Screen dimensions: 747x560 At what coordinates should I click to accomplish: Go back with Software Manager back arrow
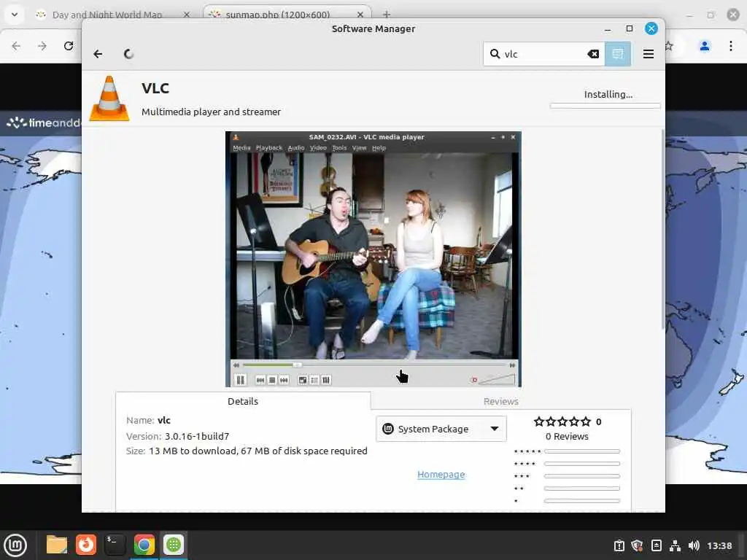[98, 54]
